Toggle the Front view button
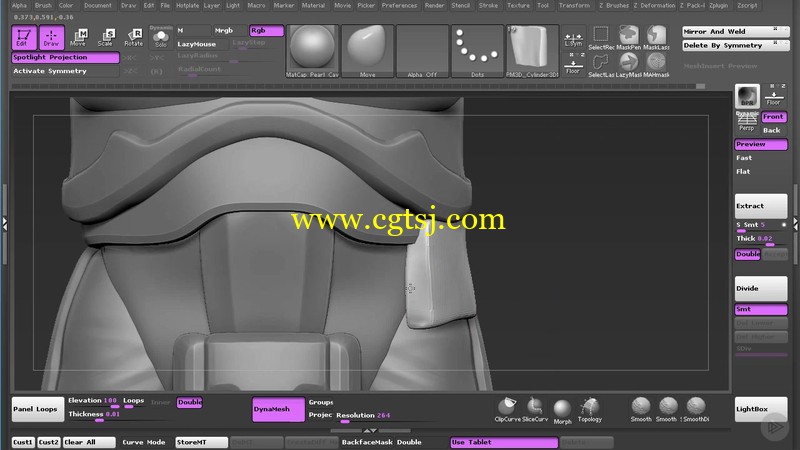The height and width of the screenshot is (450, 800). (x=774, y=117)
